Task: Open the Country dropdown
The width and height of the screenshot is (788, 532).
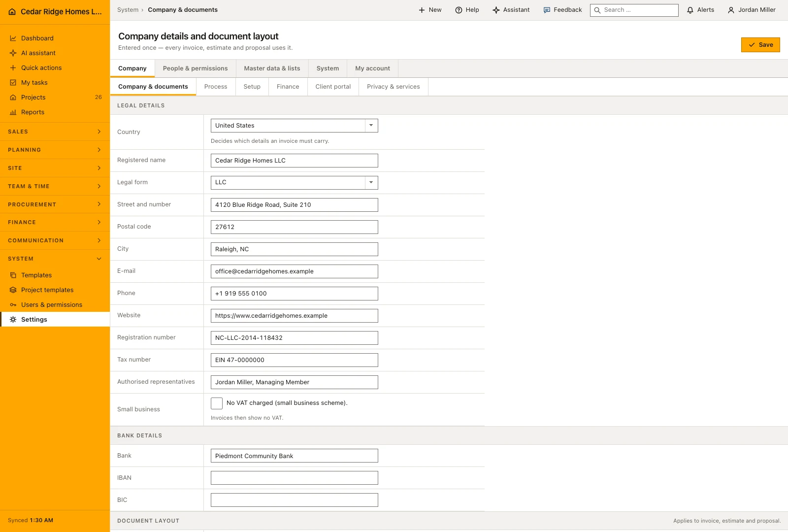Action: pyautogui.click(x=295, y=126)
